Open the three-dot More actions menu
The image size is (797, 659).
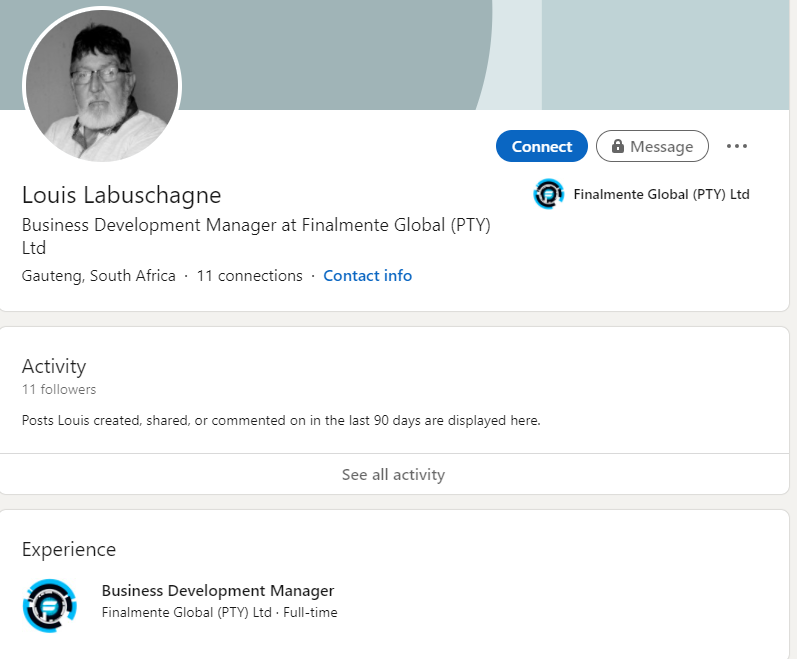(737, 146)
